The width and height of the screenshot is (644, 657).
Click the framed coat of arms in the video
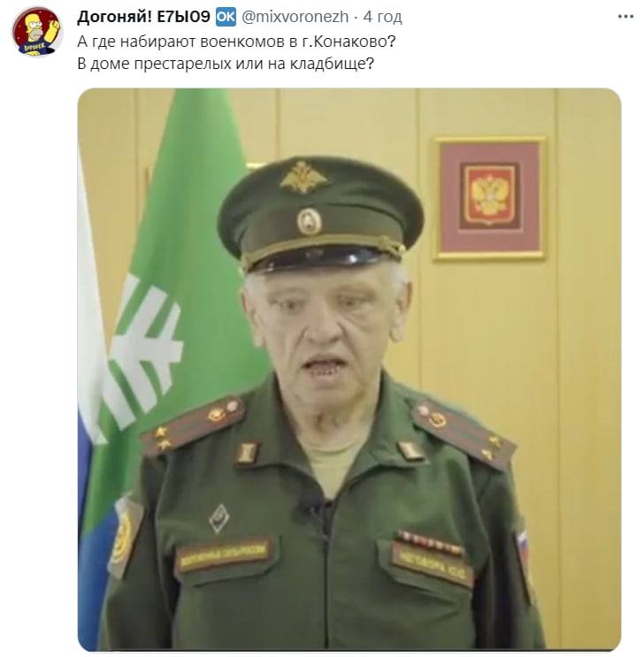(489, 198)
